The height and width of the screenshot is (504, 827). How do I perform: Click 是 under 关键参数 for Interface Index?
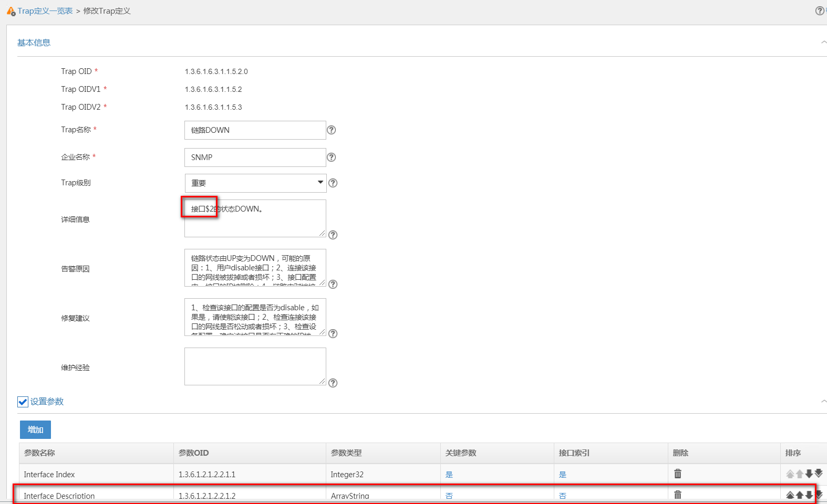point(449,475)
